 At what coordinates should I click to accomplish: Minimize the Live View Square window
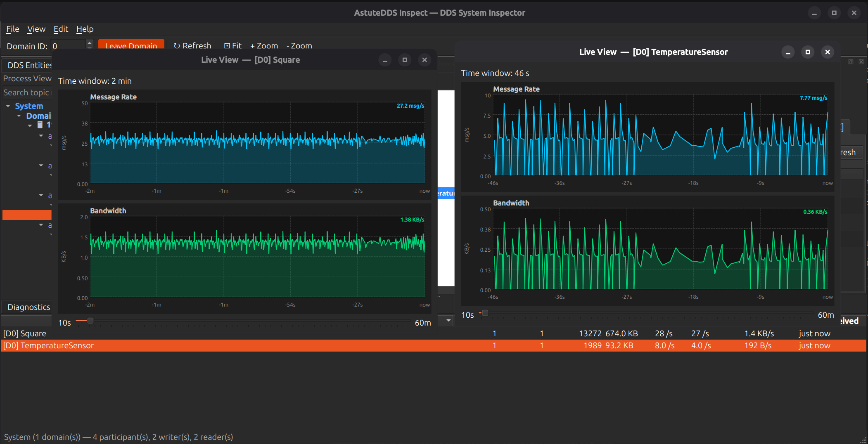pos(385,60)
